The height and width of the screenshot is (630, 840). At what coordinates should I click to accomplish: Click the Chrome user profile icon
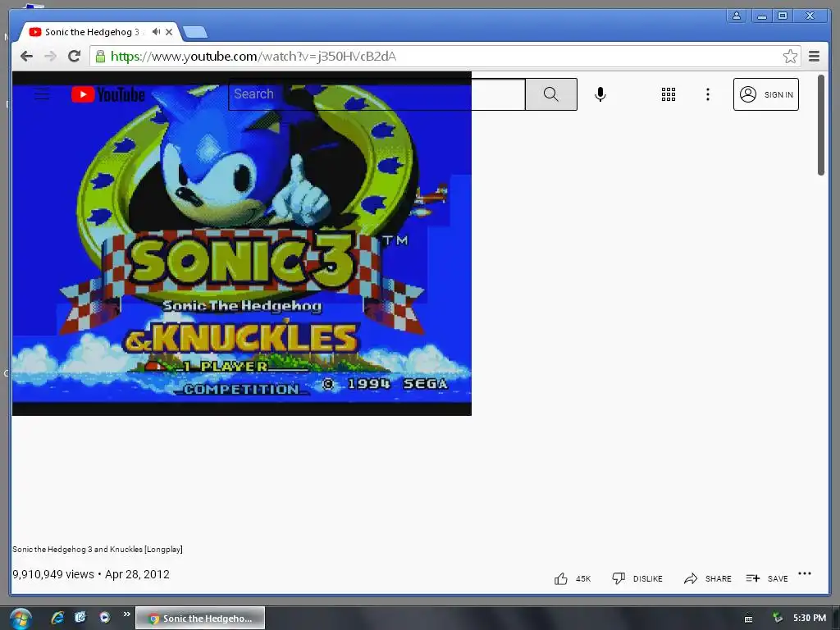737,16
